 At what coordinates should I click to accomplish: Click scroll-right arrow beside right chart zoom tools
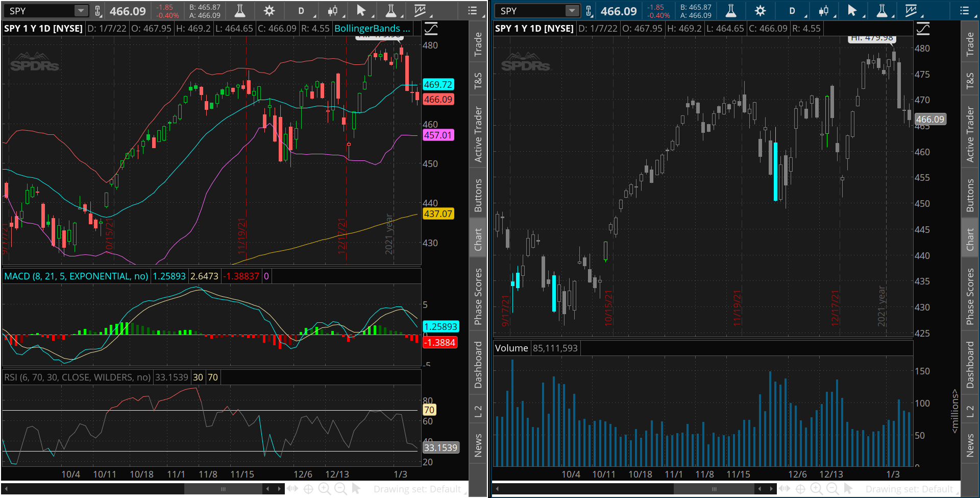pyautogui.click(x=771, y=489)
